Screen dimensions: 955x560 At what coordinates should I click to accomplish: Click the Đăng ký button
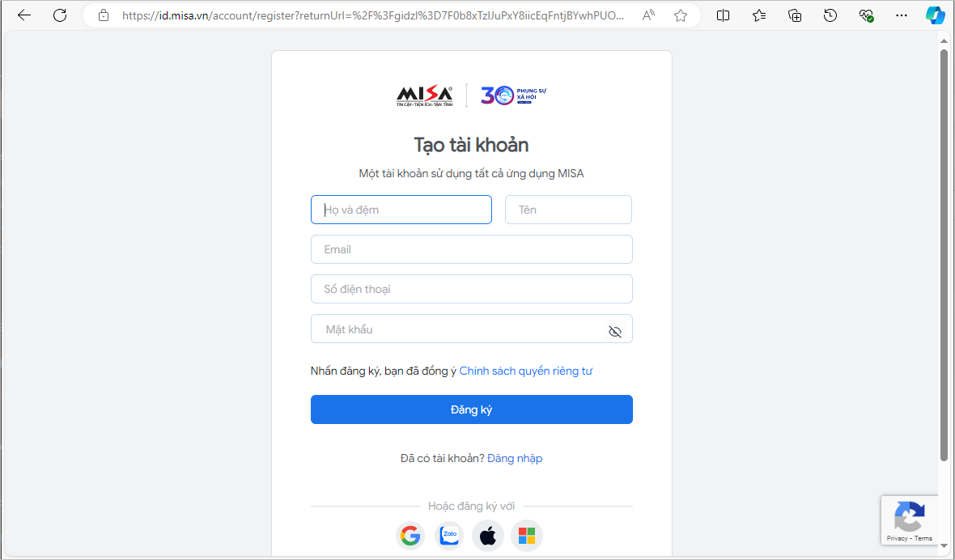[471, 409]
